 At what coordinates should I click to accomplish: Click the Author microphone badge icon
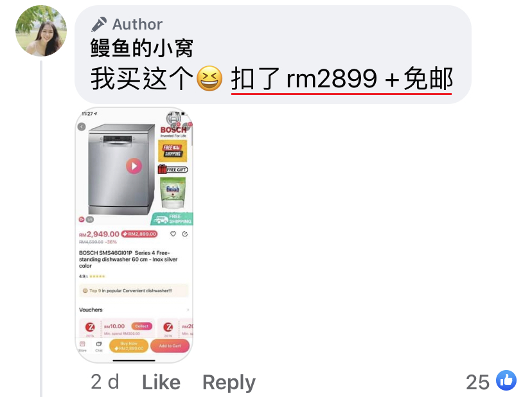point(99,24)
